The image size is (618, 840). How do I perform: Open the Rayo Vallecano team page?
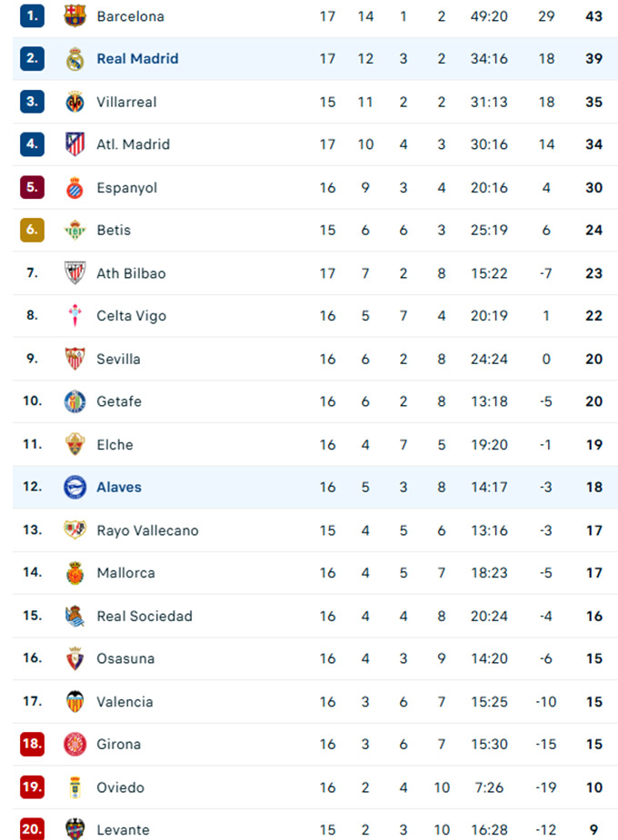point(147,530)
